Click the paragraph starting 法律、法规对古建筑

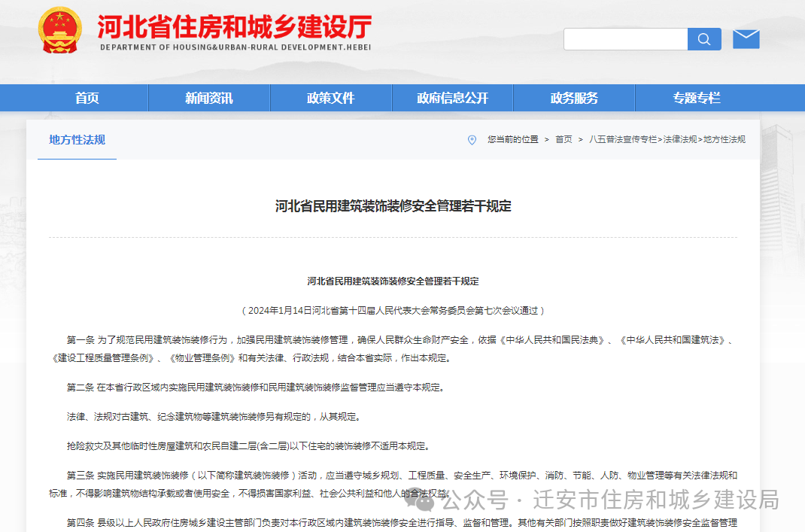[214, 416]
